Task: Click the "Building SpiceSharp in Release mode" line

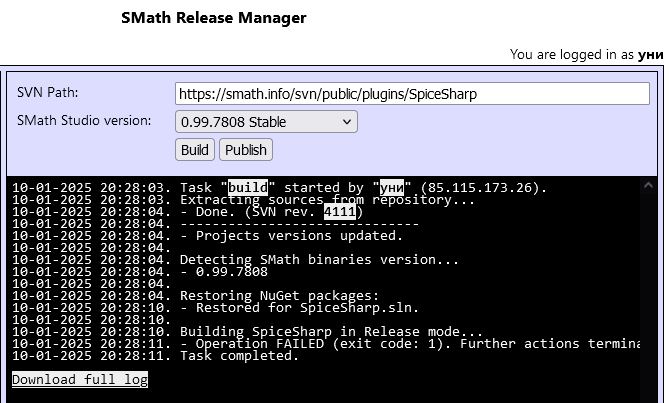Action: point(331,332)
